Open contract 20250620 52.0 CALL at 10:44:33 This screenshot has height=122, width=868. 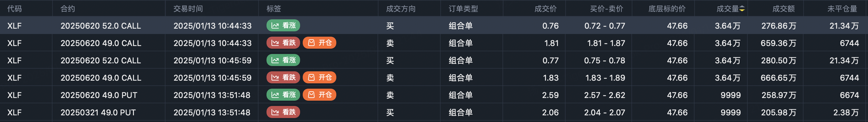(101, 26)
